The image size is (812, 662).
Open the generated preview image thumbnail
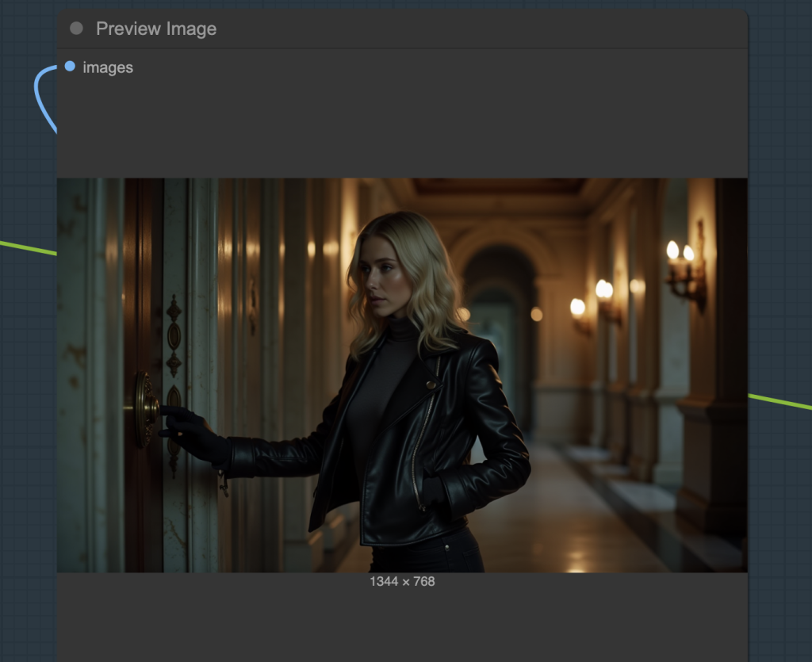coord(402,375)
